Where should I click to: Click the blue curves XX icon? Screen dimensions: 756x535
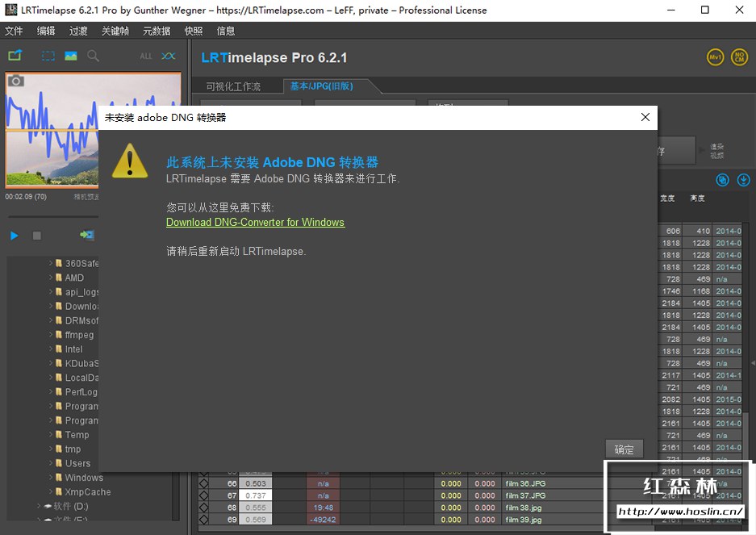click(169, 56)
